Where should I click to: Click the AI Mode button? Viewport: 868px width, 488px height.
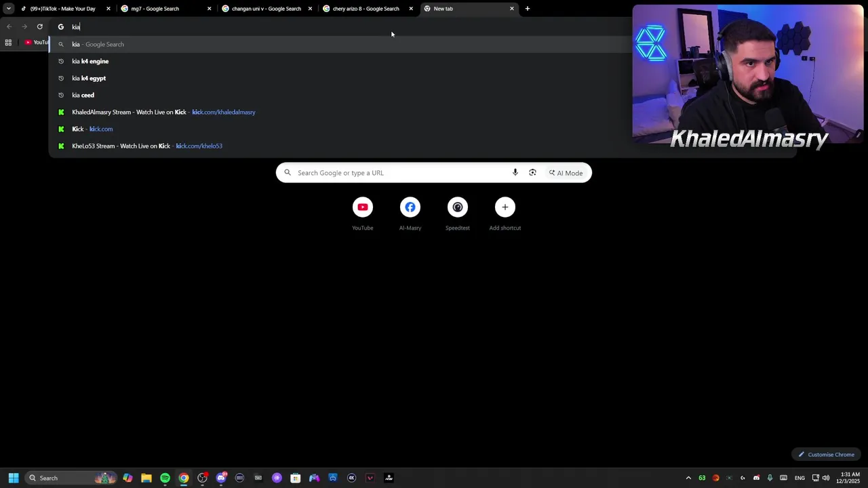[x=566, y=173]
